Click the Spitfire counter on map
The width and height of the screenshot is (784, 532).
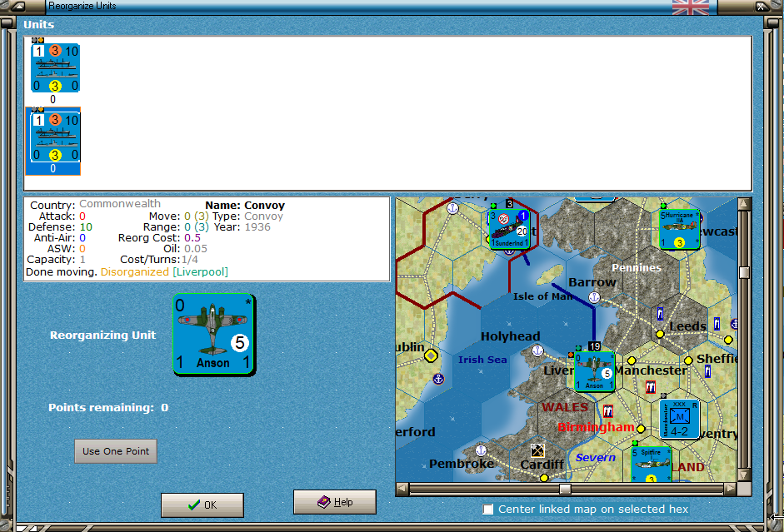pyautogui.click(x=651, y=465)
